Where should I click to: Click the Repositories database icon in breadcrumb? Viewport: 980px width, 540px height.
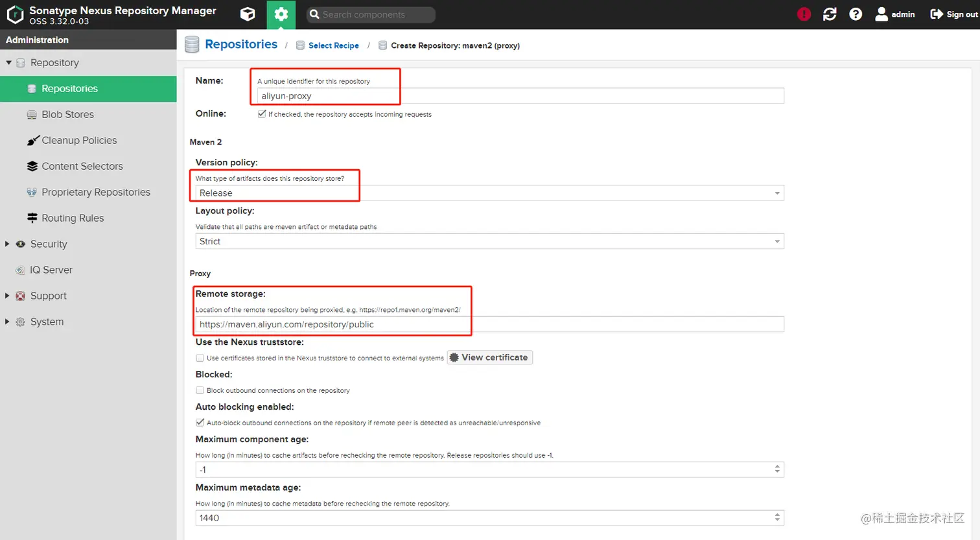(192, 44)
